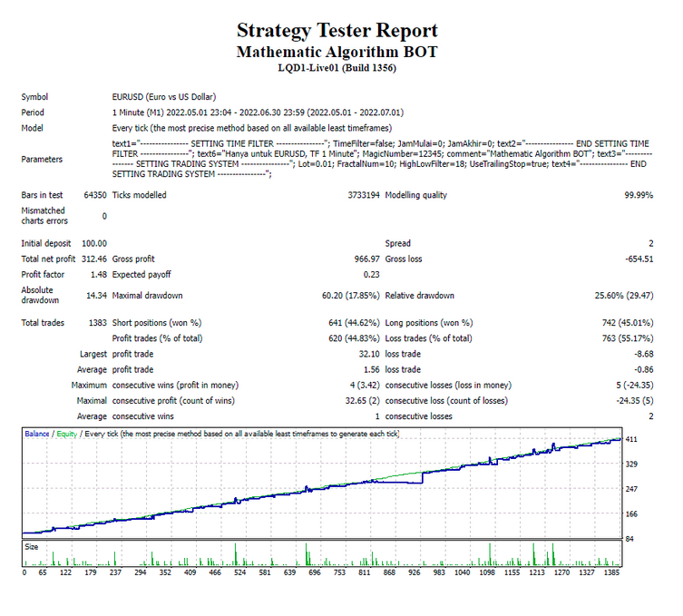The image size is (683, 616).
Task: Click the 'Model' label
Action: point(33,128)
